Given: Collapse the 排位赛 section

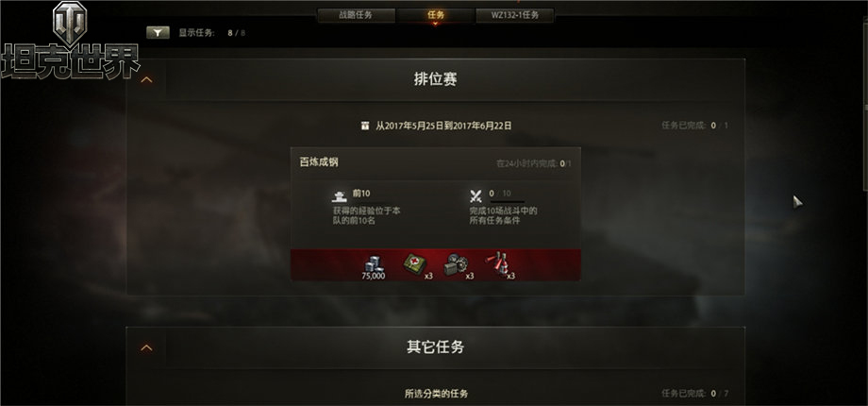Looking at the screenshot, I should (146, 79).
